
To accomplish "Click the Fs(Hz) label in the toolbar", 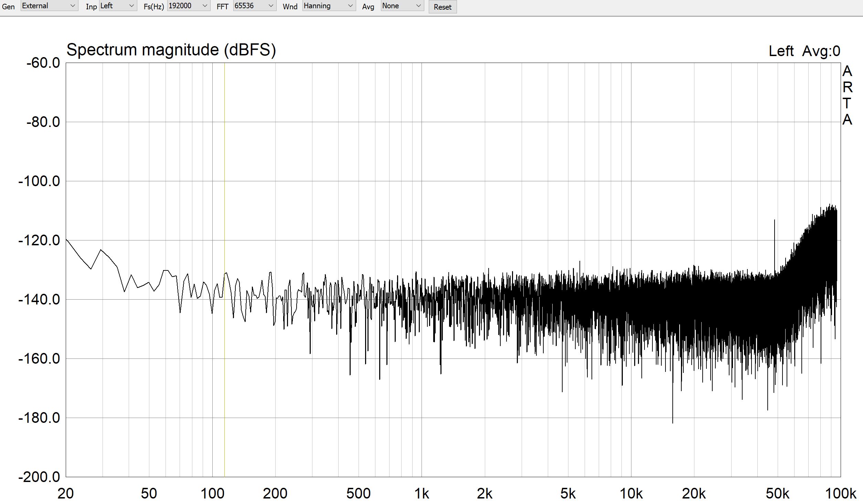I will click(x=153, y=7).
